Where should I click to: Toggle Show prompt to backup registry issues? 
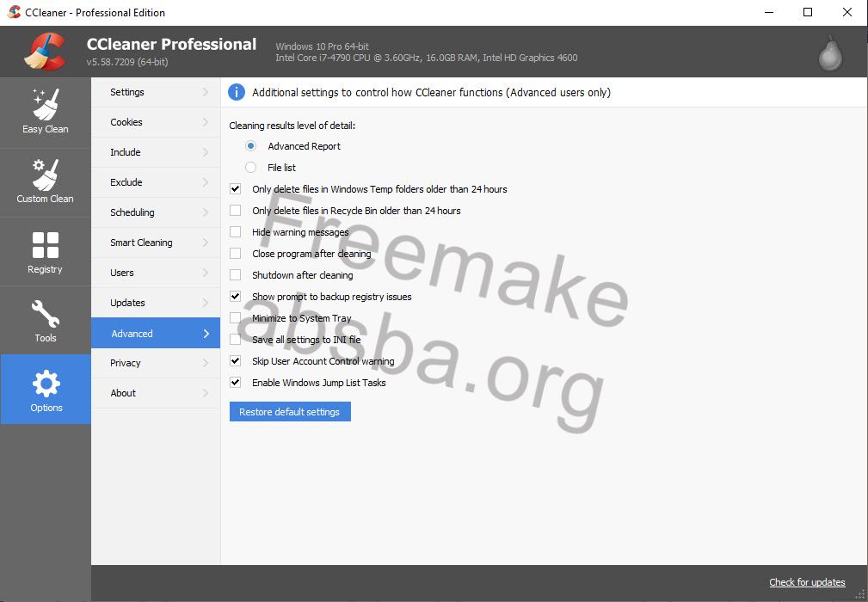pos(235,297)
